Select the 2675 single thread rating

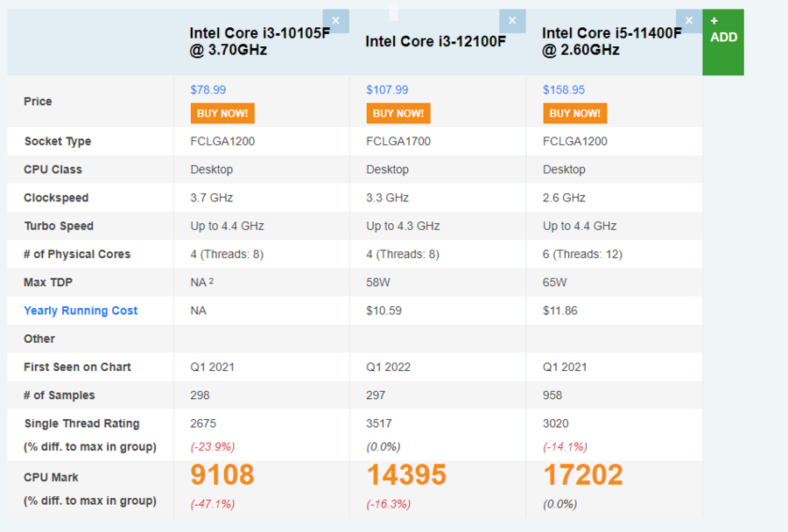[x=203, y=423]
